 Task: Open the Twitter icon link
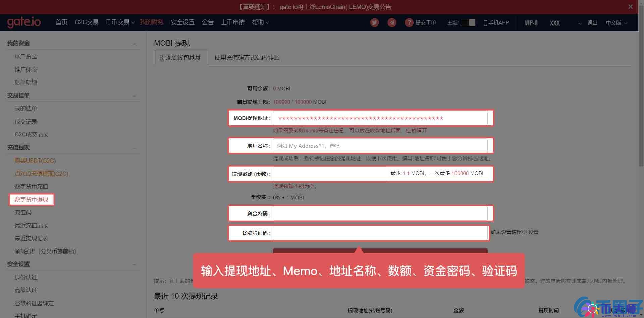tap(375, 22)
